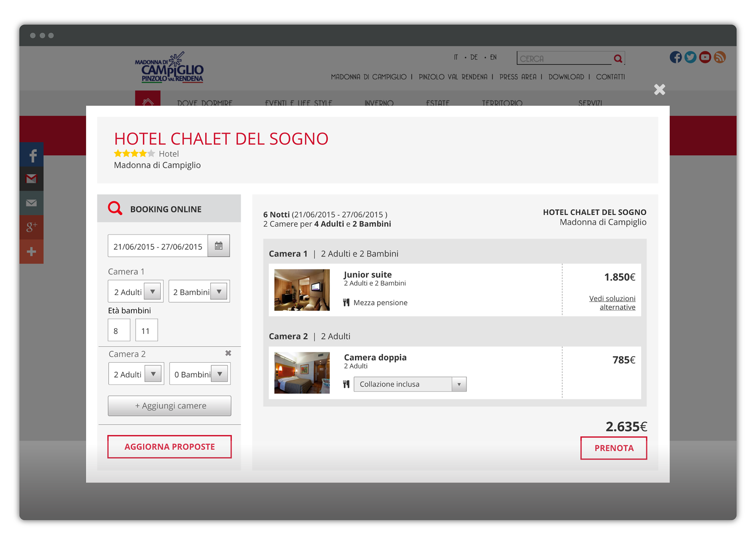The image size is (756, 542).
Task: Open the Twitter icon in the header
Action: coord(690,57)
